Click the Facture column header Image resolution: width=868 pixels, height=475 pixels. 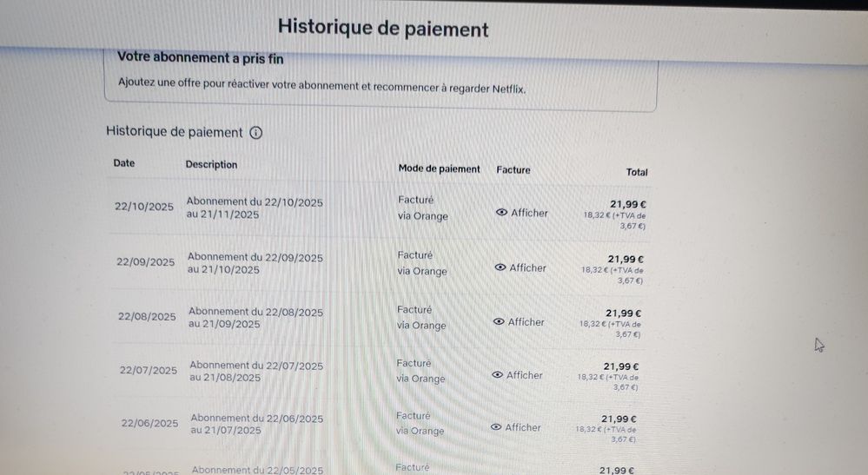513,170
